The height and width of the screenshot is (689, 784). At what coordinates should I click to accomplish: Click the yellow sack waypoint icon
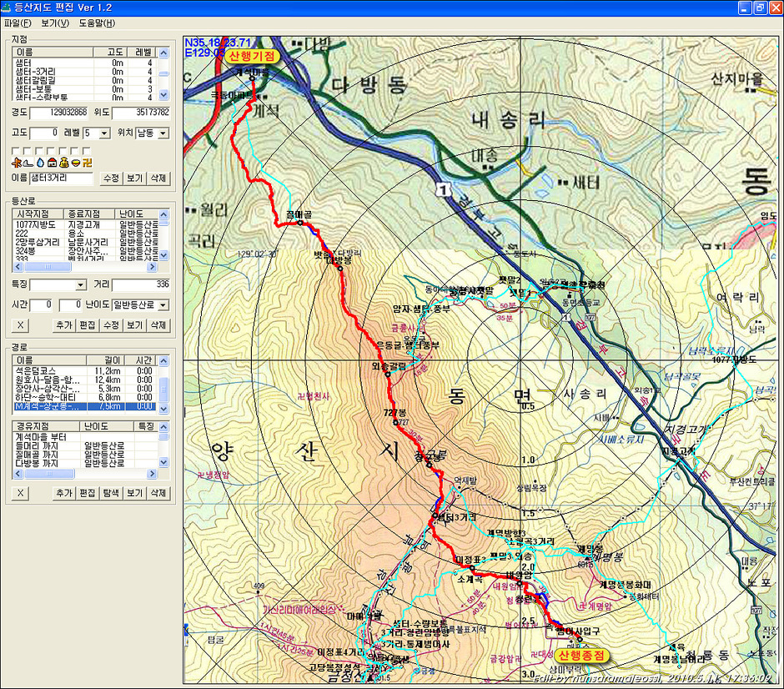point(63,163)
